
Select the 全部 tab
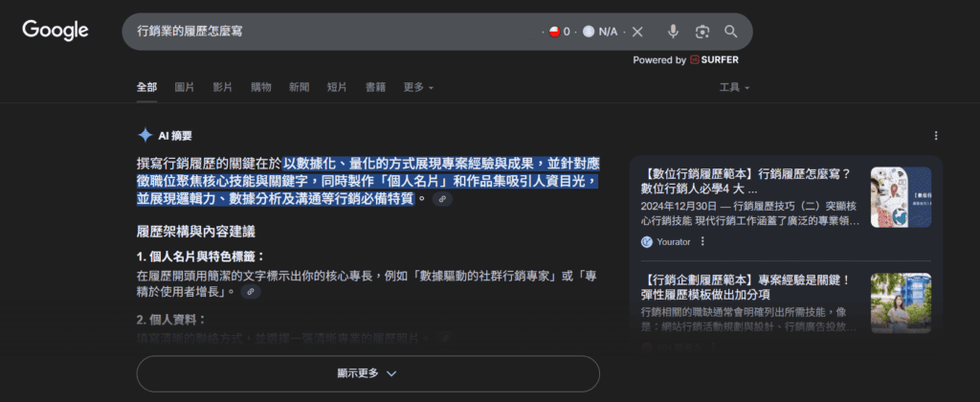point(146,87)
